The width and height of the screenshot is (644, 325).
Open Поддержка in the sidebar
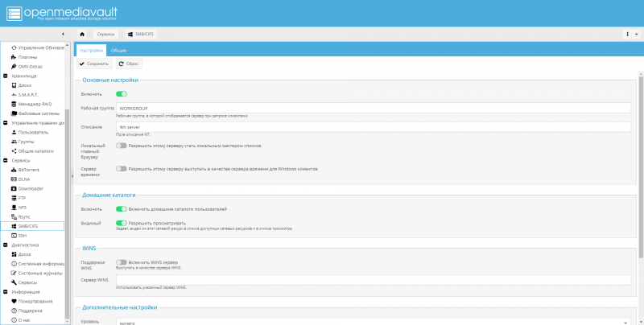(30, 311)
